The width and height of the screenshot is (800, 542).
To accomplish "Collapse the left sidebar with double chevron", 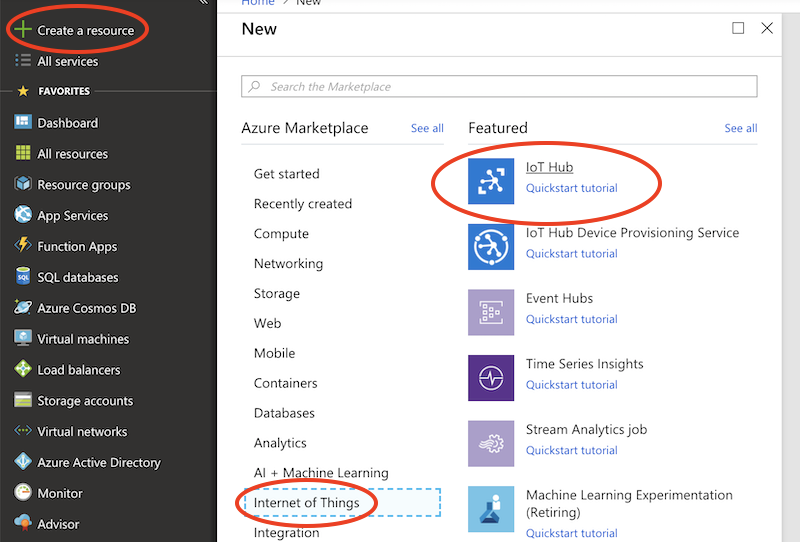I will (x=203, y=2).
